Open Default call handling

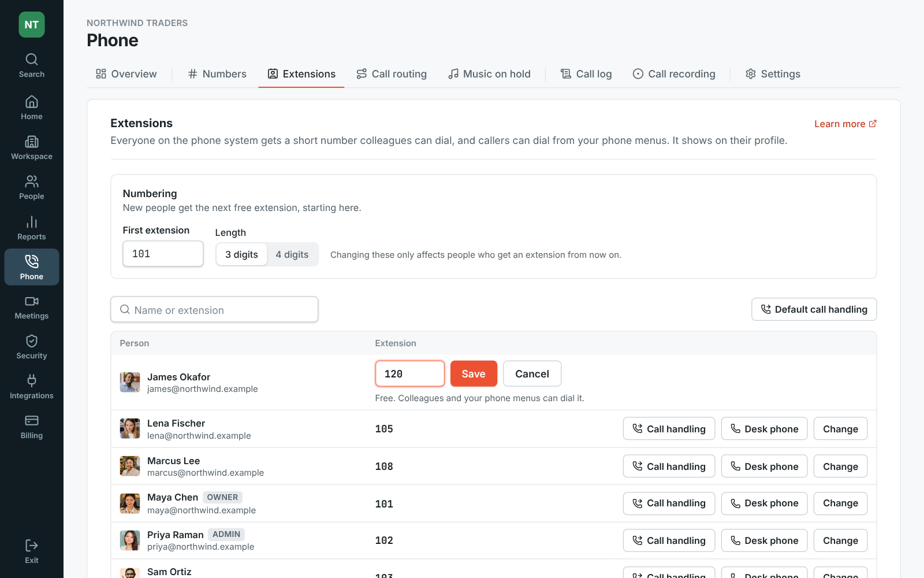814,309
